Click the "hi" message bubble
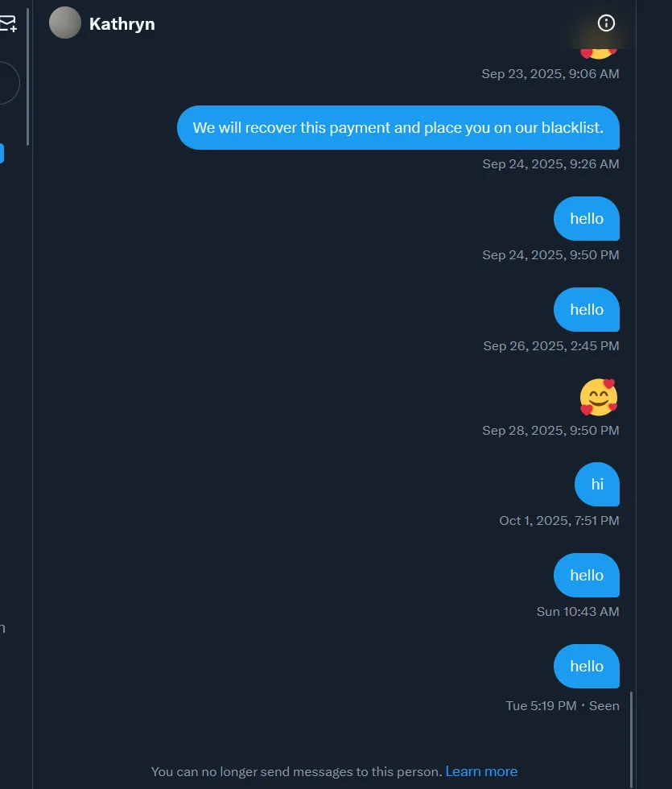672x789 pixels. coord(597,485)
